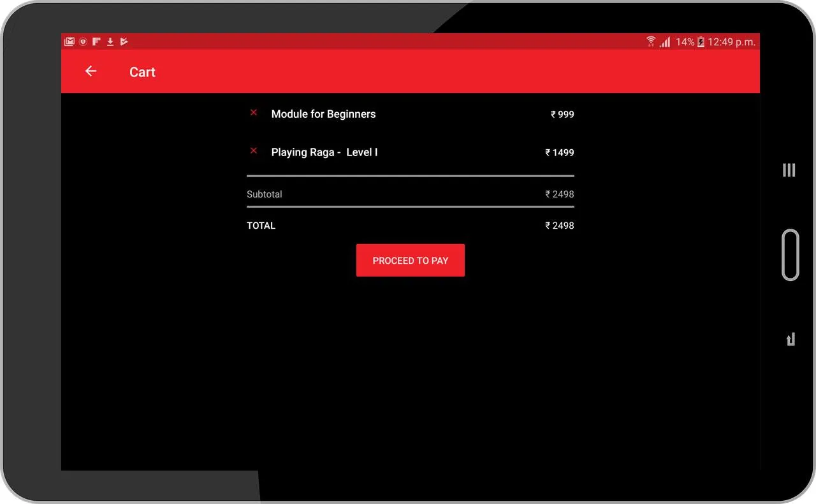
Task: Select the Cart title text
Action: click(142, 72)
